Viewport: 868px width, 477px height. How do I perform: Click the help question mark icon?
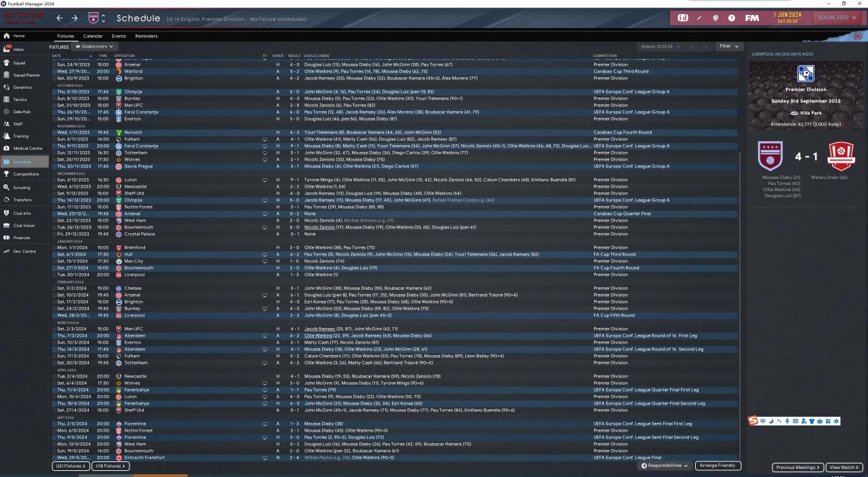(732, 18)
